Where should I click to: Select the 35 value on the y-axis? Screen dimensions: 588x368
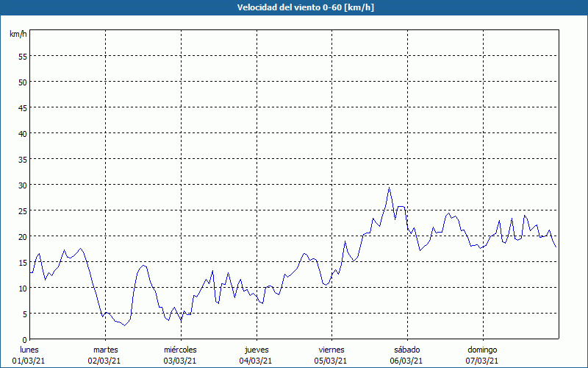[x=23, y=159]
